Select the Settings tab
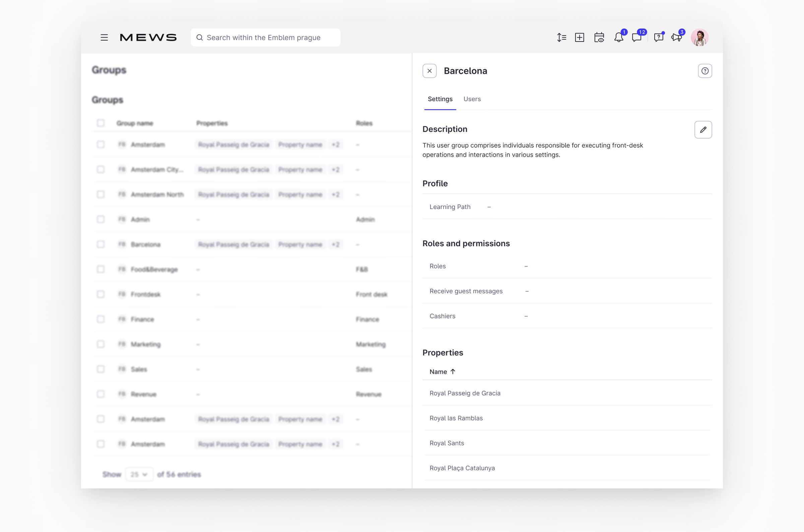Screen dimensions: 804x532 pyautogui.click(x=440, y=99)
